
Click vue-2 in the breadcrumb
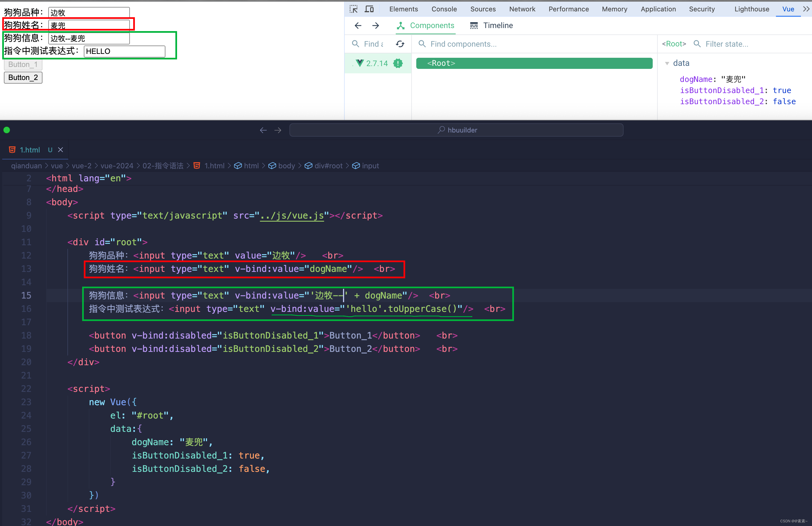tap(82, 166)
